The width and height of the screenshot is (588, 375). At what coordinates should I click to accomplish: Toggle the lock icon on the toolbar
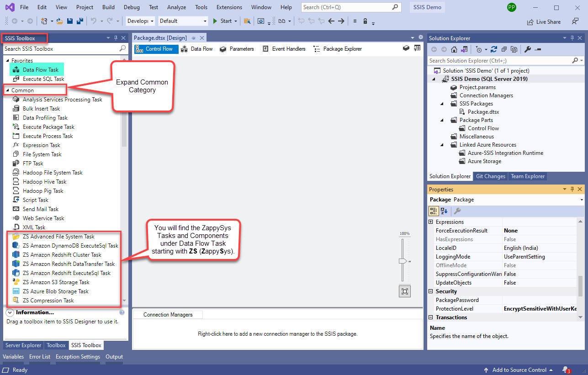click(365, 21)
